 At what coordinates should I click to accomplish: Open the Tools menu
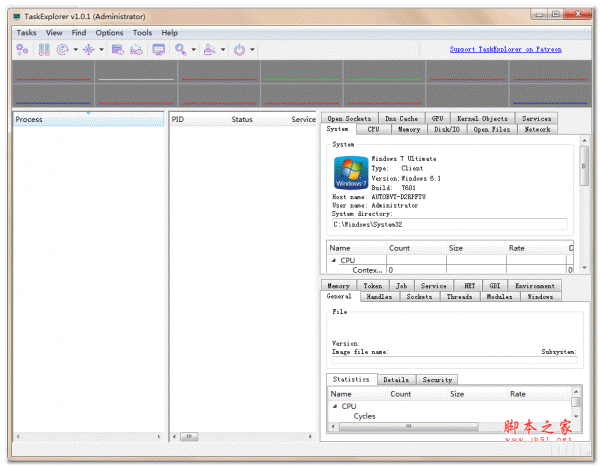point(142,33)
